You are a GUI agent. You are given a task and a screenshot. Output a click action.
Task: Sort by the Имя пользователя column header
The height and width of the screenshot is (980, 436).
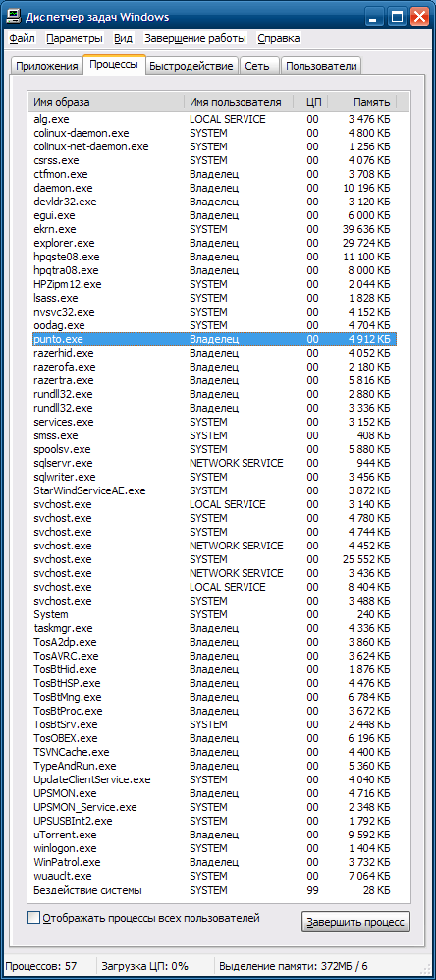238,102
